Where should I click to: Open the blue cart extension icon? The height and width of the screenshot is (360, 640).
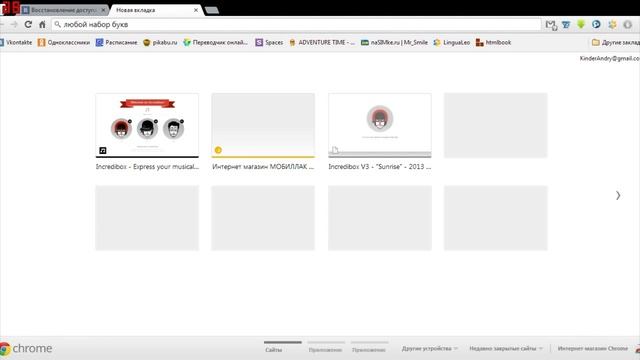pyautogui.click(x=566, y=25)
